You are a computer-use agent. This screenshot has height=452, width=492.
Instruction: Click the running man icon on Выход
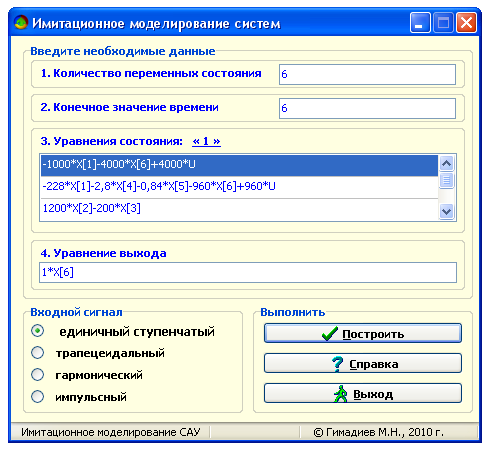point(340,394)
